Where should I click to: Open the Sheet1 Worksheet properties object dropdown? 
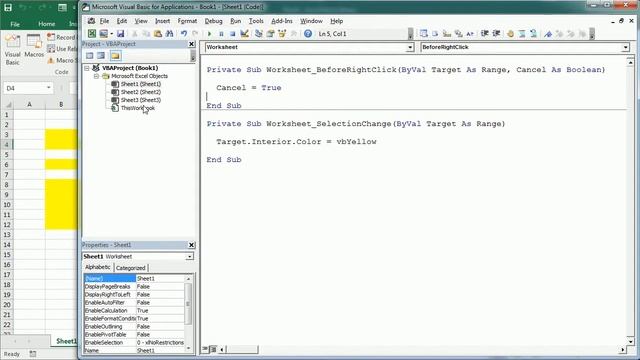[190, 257]
